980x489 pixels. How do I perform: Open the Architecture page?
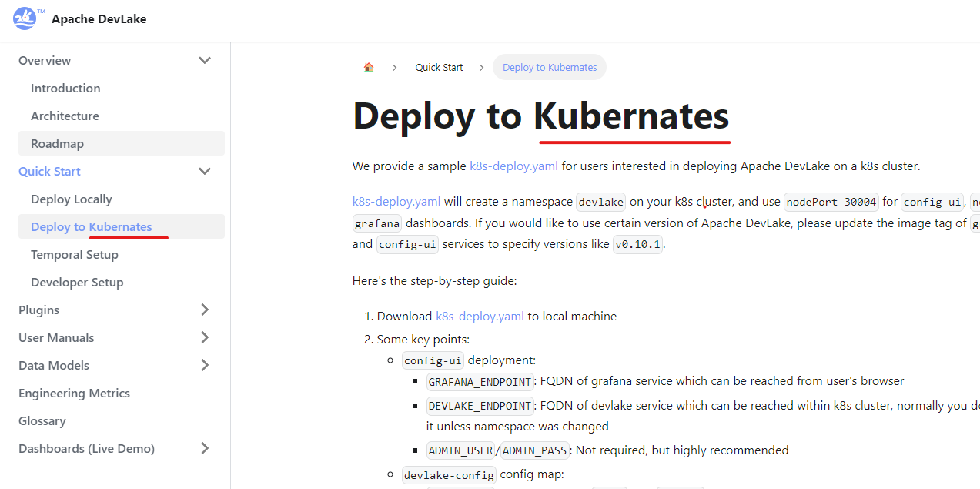click(65, 116)
